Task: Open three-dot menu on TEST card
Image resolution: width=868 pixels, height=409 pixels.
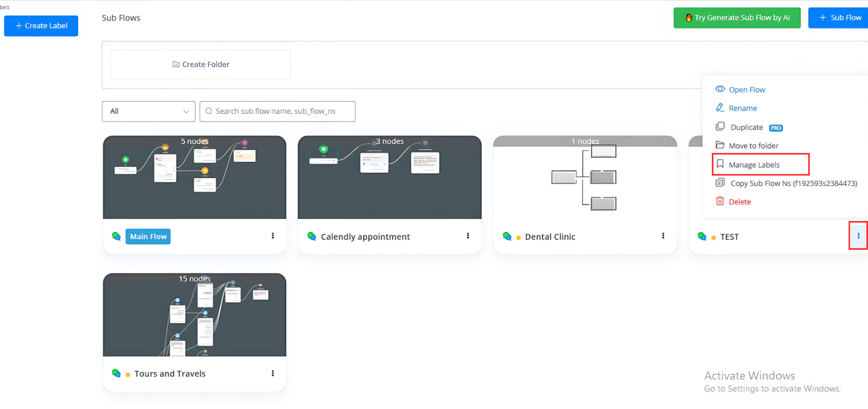Action: click(x=858, y=236)
